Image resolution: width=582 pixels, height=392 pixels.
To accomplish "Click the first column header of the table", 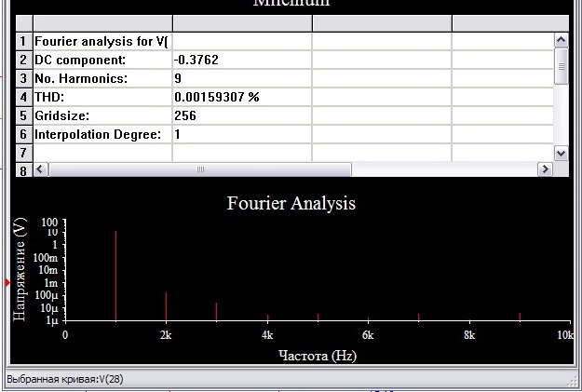I will click(102, 23).
